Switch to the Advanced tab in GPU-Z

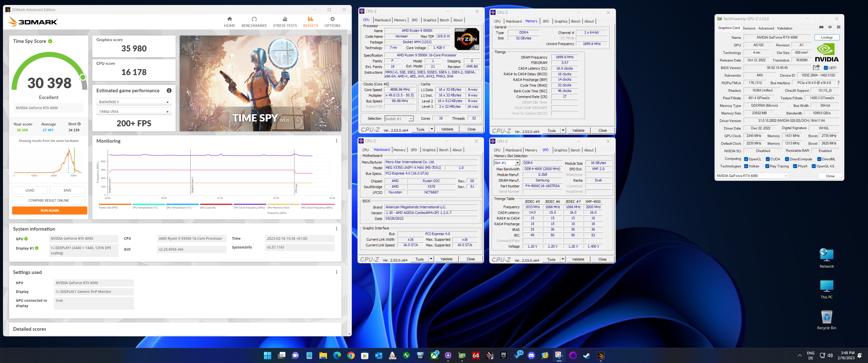tap(766, 28)
